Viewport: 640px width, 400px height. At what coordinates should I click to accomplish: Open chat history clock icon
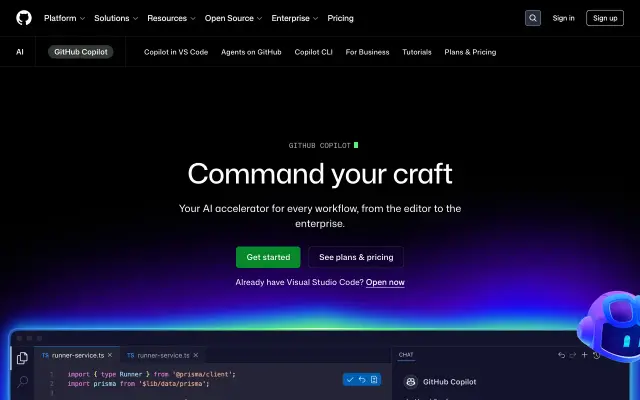tap(596, 355)
